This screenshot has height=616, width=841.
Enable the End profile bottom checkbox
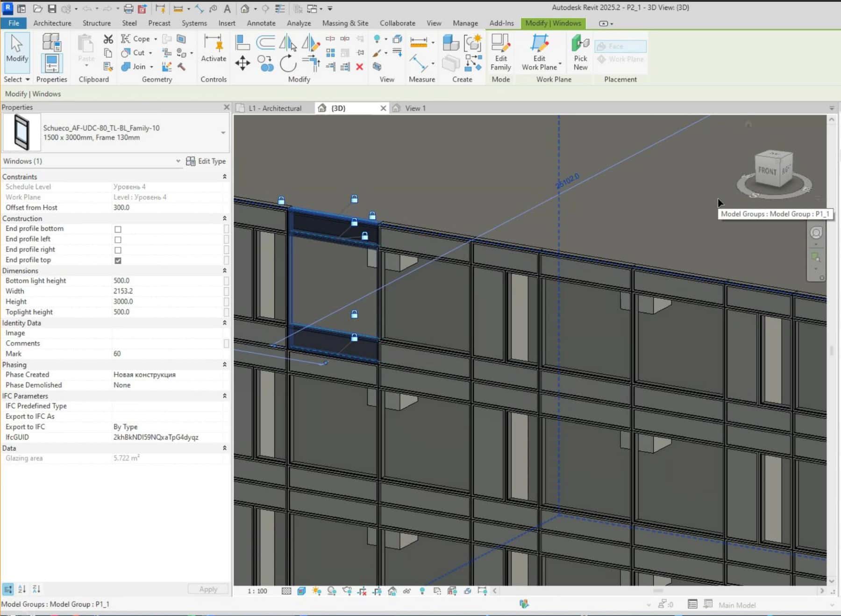pos(118,229)
